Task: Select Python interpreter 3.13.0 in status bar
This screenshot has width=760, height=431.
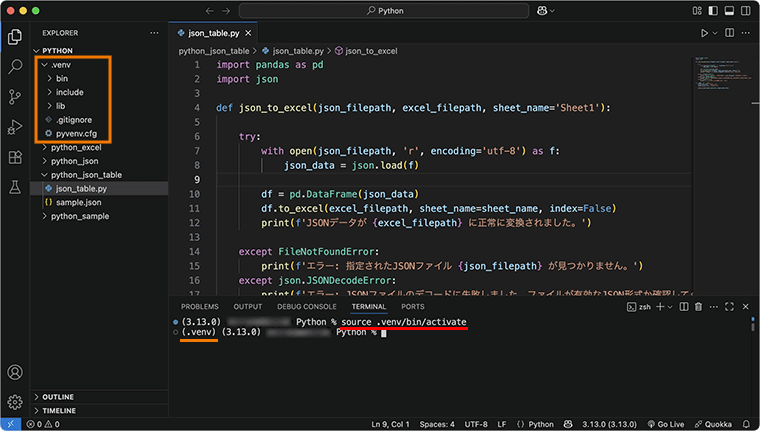Action: click(x=610, y=424)
